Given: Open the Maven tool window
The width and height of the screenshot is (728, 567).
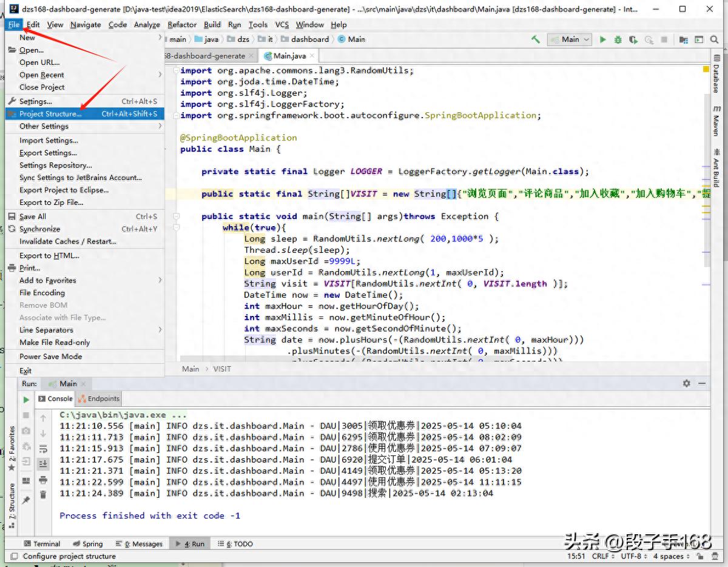Looking at the screenshot, I should tap(716, 121).
